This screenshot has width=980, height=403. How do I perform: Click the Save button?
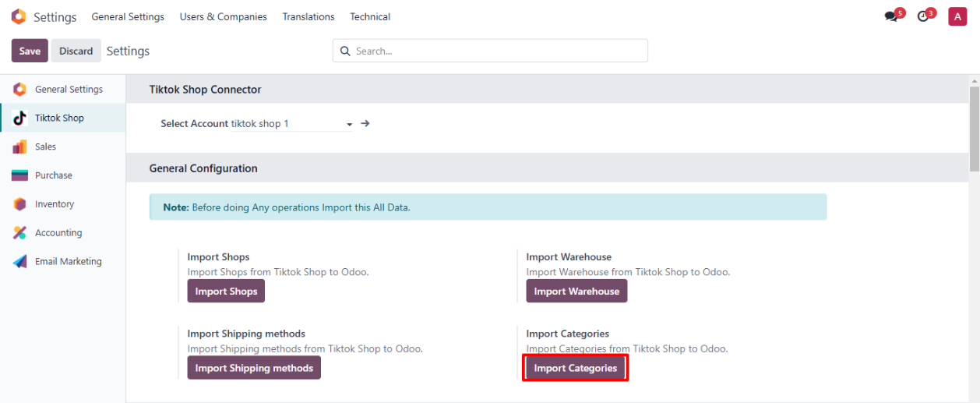click(30, 51)
